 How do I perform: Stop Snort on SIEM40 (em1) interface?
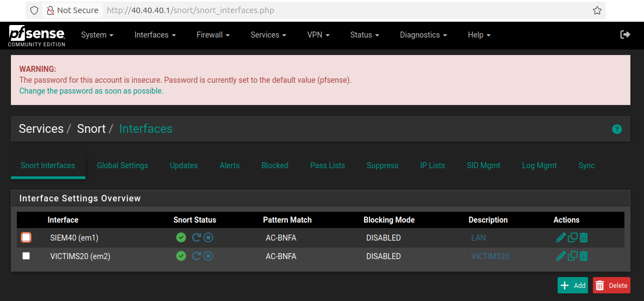(208, 238)
